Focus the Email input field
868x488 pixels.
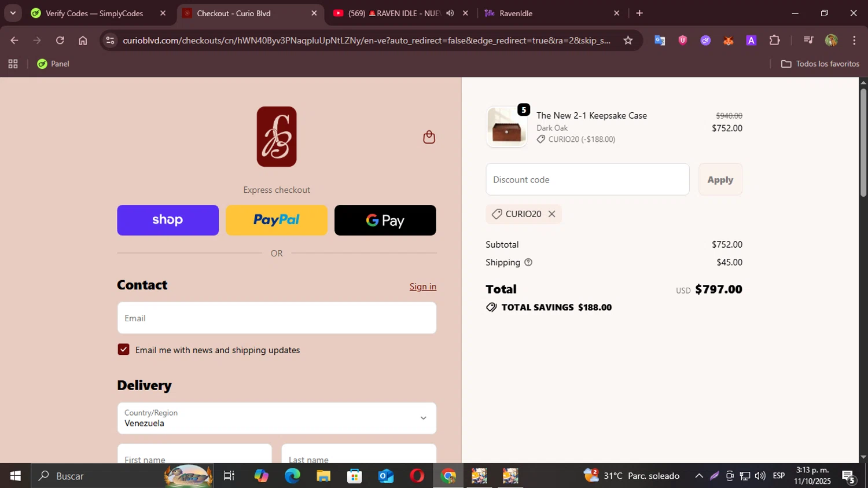tap(277, 318)
